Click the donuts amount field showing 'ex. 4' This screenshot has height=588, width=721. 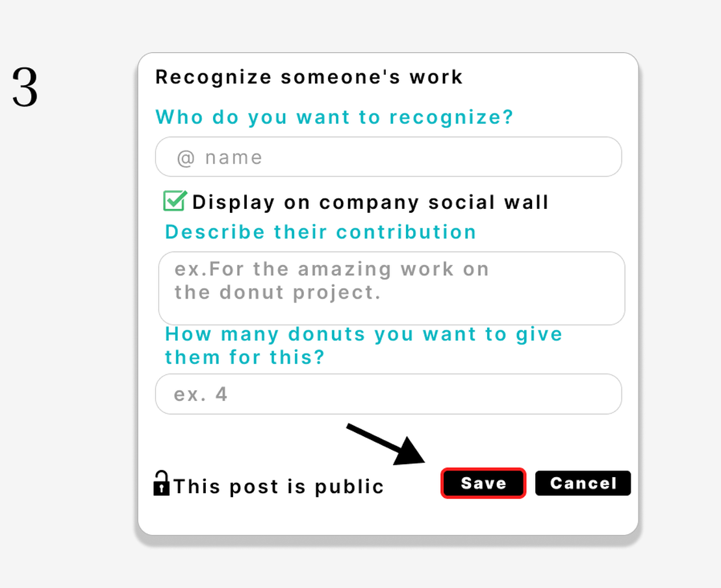[x=388, y=394]
